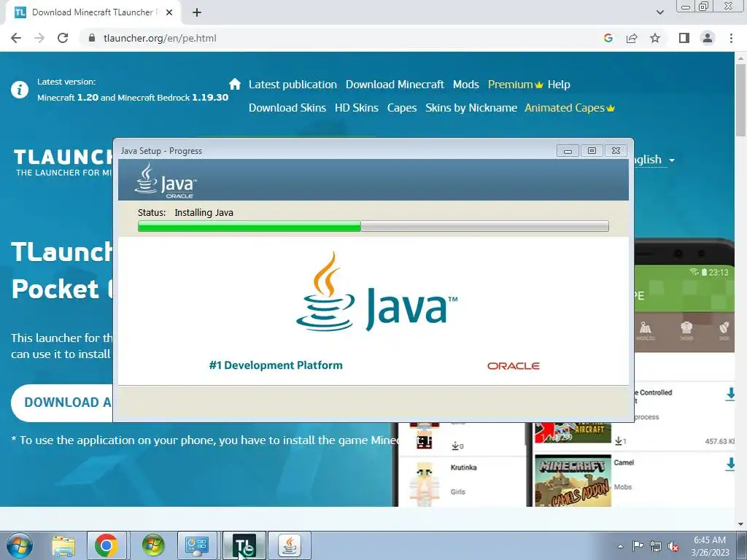747x560 pixels.
Task: Switch to Chrome in taskbar
Action: (107, 545)
